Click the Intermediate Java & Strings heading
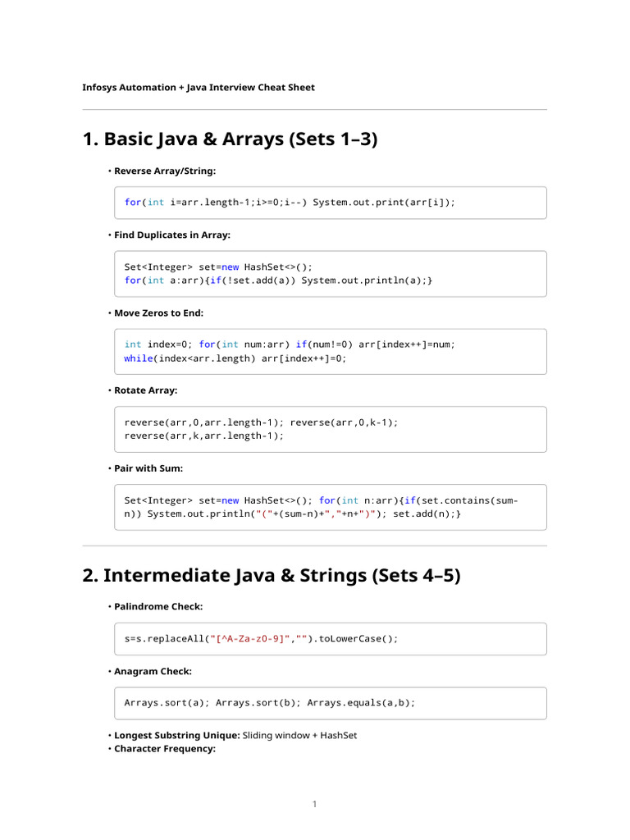 tap(272, 576)
